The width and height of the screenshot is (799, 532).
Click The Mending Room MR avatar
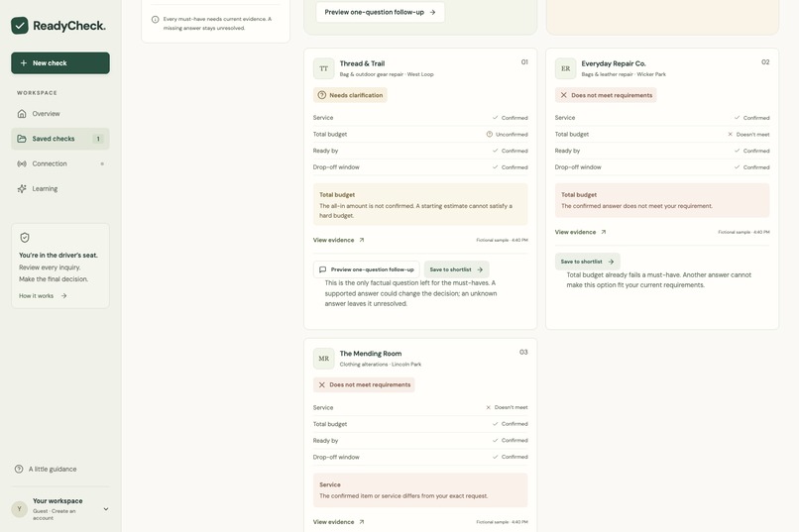click(323, 359)
